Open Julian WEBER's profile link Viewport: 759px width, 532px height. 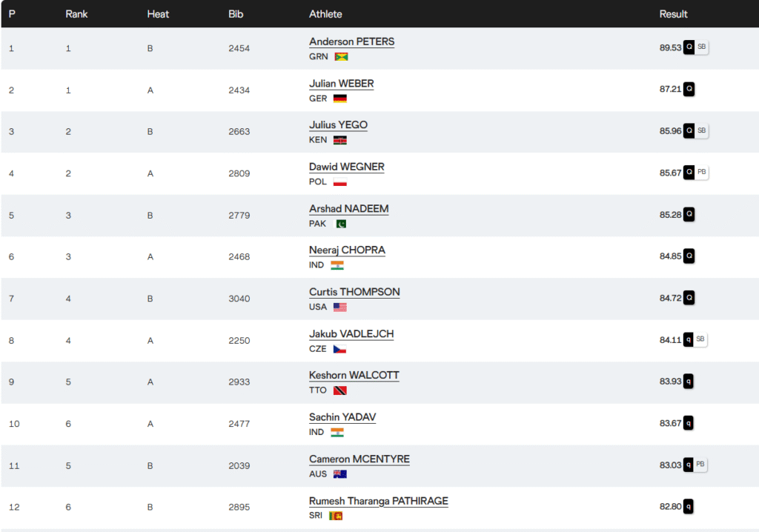pyautogui.click(x=341, y=84)
